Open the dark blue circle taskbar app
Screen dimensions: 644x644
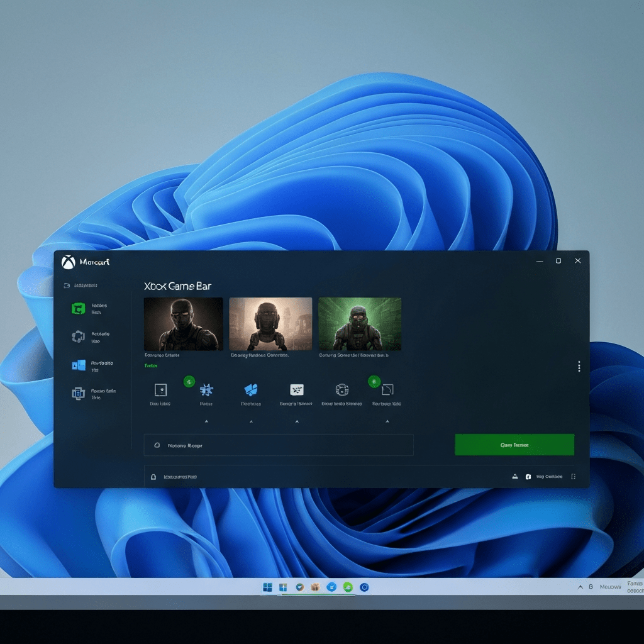click(x=364, y=587)
